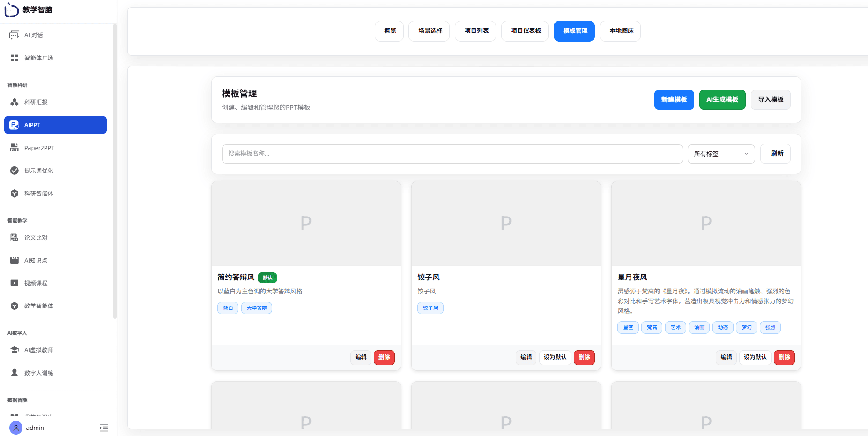Click the 导入模板 button
Screen dimensions: 868x436
(x=771, y=100)
